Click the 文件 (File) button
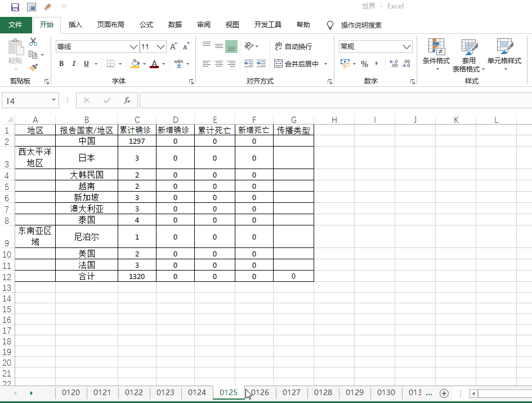The width and height of the screenshot is (532, 403). tap(15, 25)
